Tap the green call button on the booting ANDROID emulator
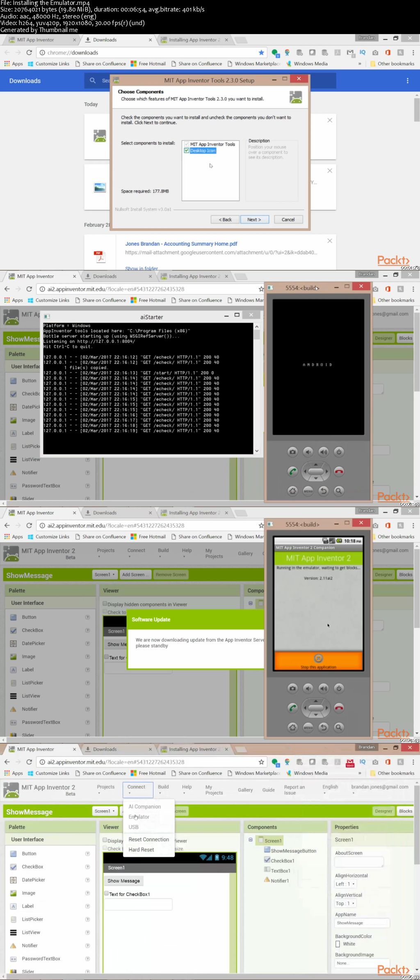Image resolution: width=420 pixels, height=980 pixels. [292, 471]
